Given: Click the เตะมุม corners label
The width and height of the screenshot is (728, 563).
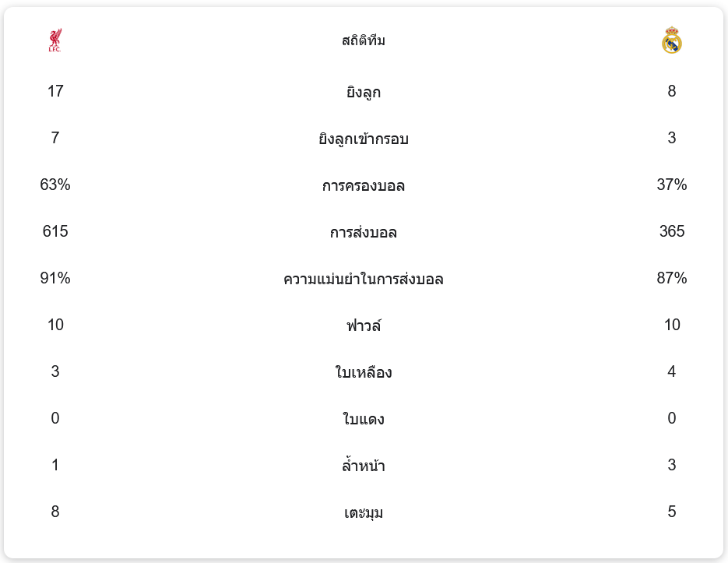Looking at the screenshot, I should pos(363,513).
